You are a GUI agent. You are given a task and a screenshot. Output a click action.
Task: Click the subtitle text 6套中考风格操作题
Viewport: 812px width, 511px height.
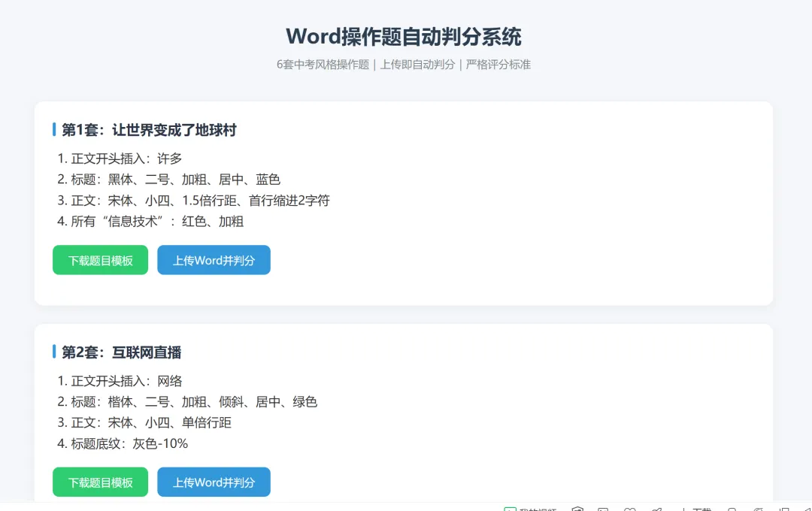tap(323, 65)
